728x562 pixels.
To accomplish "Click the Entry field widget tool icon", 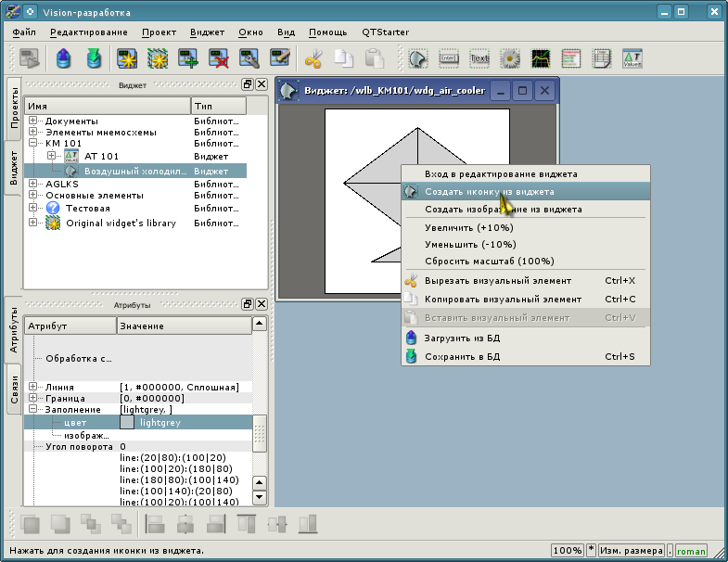I will [x=449, y=59].
